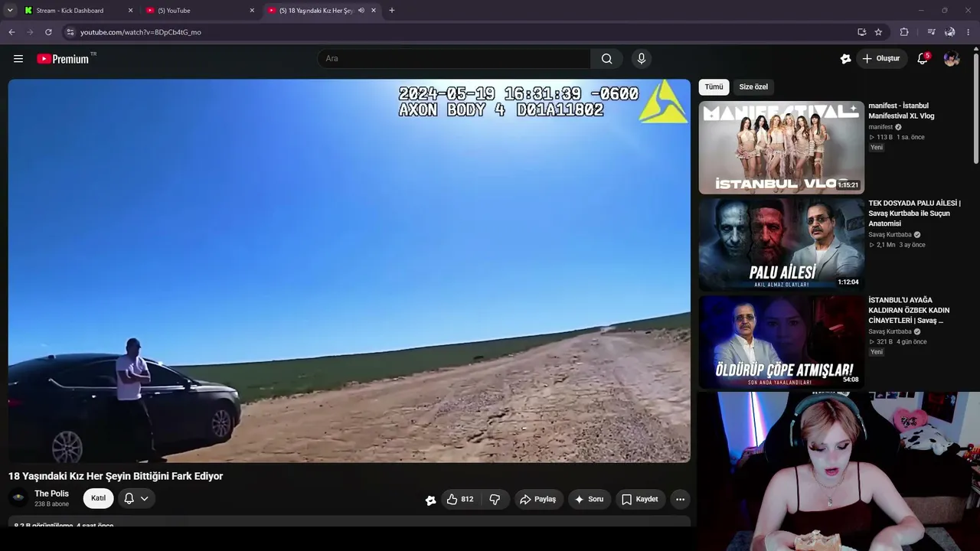Open the Chrome three-dot menu
The image size is (980, 551).
[969, 32]
